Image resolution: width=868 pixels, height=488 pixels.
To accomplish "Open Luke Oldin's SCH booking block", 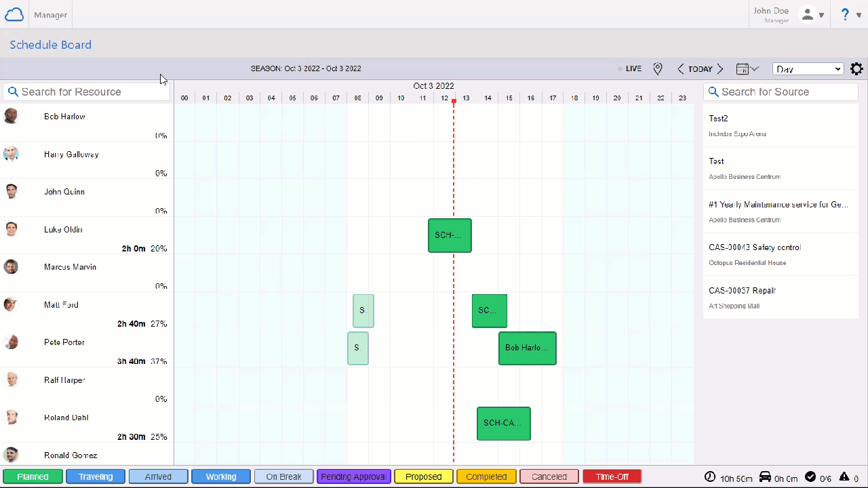I will coord(450,235).
